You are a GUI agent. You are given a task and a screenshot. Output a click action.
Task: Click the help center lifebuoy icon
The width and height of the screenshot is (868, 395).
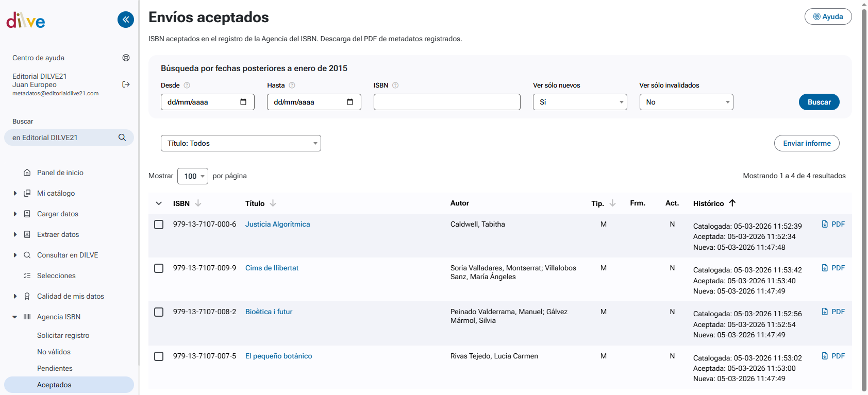[x=126, y=58]
